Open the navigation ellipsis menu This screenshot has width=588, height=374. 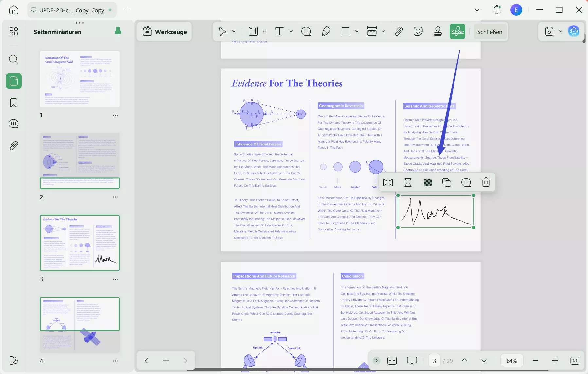tap(166, 360)
